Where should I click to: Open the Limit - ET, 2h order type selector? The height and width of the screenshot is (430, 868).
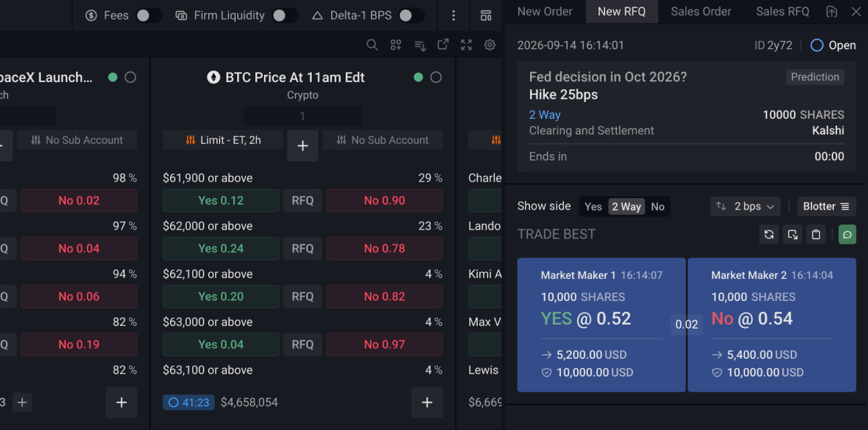point(222,140)
